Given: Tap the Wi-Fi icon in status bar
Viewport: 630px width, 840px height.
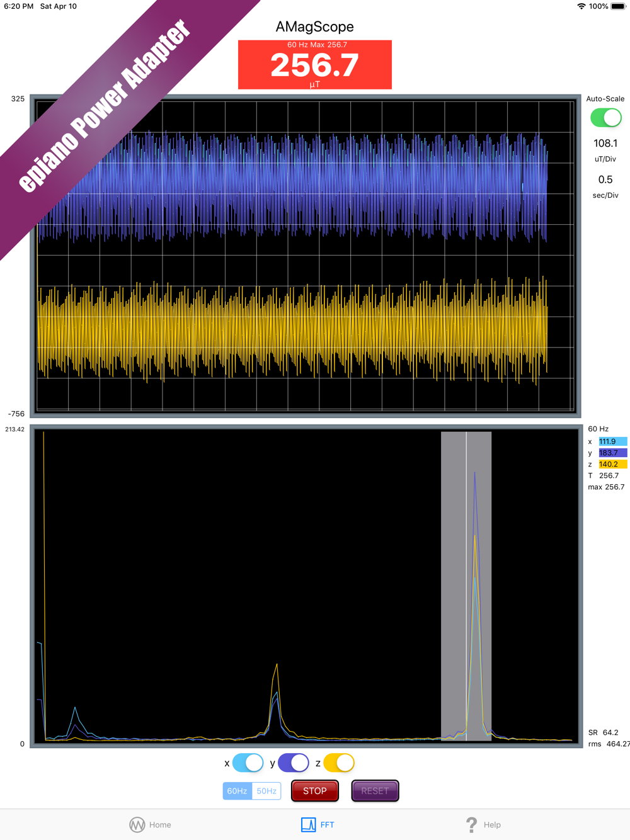Looking at the screenshot, I should coord(581,6).
